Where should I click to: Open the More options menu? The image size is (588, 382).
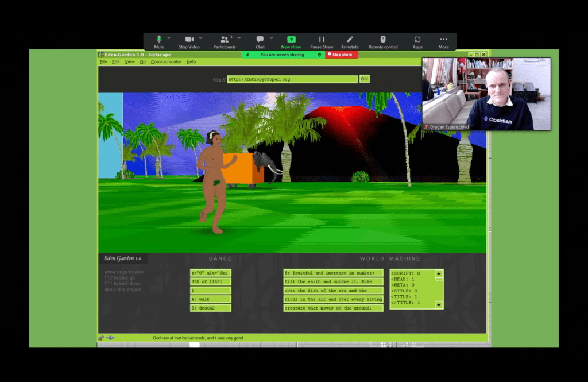point(443,40)
